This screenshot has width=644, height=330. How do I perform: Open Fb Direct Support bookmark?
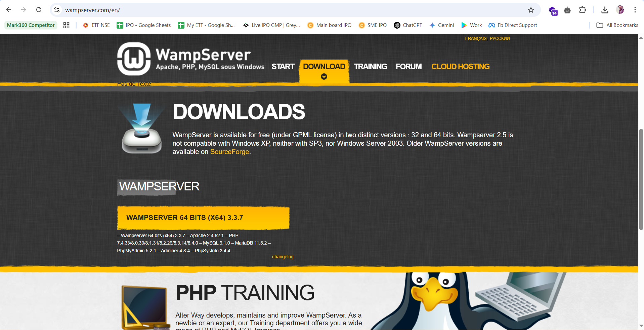tap(513, 25)
